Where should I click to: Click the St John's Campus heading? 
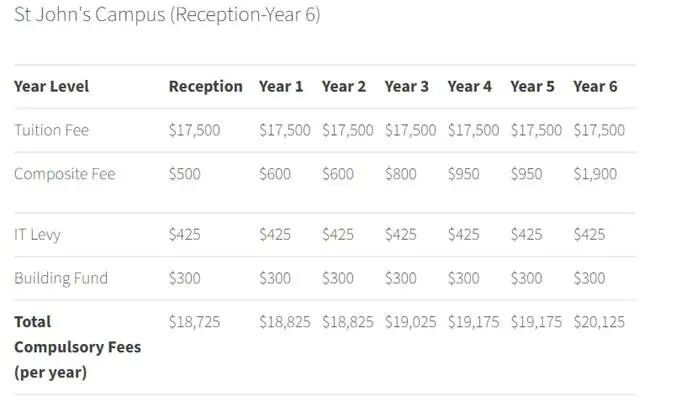click(x=167, y=17)
